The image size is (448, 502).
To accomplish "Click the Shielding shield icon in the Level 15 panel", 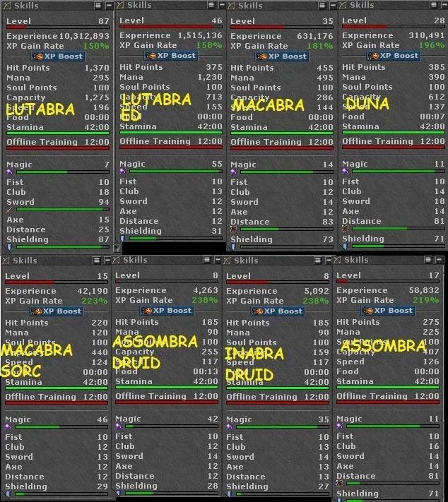I will 8,494.
